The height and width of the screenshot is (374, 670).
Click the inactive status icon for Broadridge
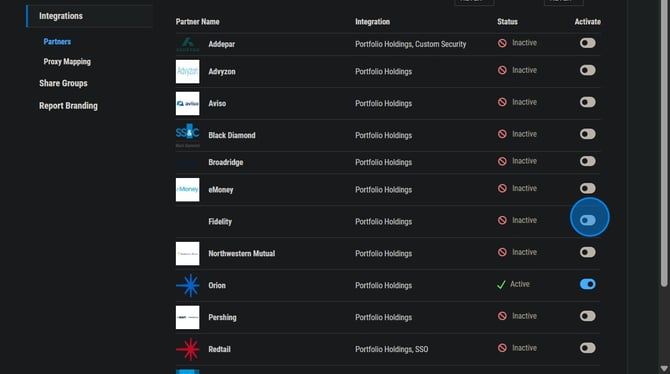point(502,161)
